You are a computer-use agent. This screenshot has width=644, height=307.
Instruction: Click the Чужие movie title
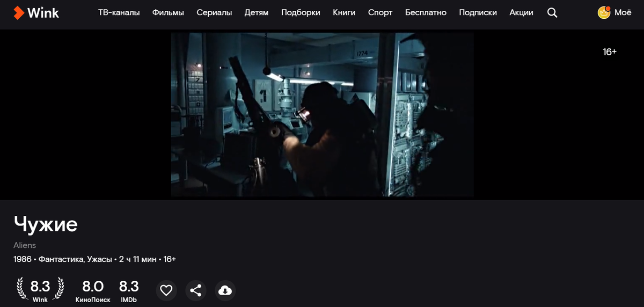coord(46,224)
